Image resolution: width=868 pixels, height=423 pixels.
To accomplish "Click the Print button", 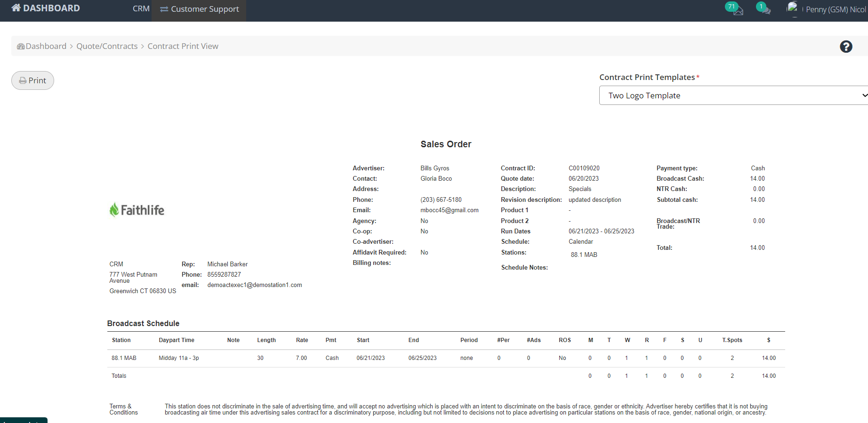I will click(x=32, y=80).
